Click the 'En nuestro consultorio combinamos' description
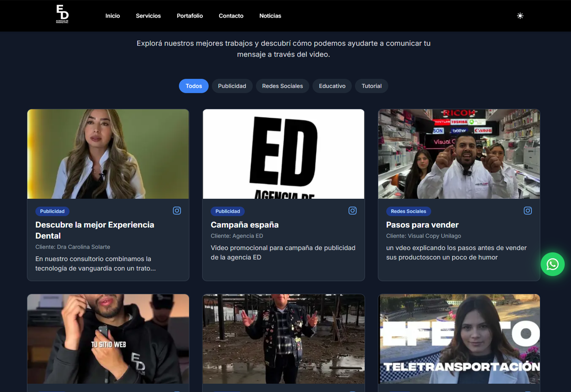 click(95, 264)
